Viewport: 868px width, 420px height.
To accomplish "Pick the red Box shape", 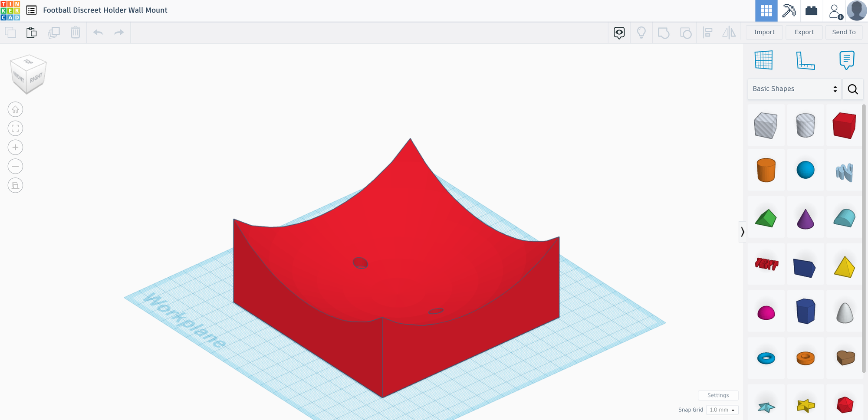I will click(x=845, y=125).
